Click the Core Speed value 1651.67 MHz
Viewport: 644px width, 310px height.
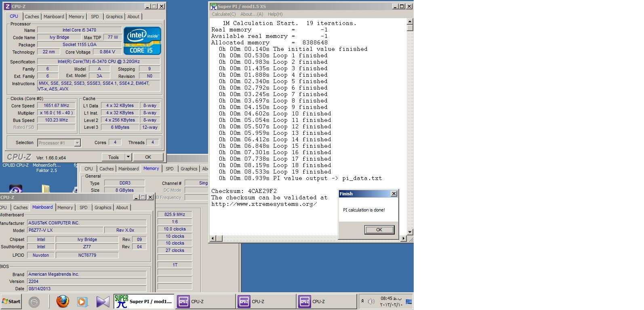[x=57, y=105]
